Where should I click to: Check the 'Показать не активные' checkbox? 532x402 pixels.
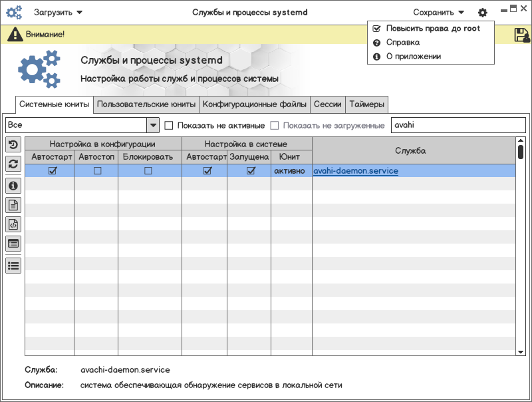pos(169,125)
